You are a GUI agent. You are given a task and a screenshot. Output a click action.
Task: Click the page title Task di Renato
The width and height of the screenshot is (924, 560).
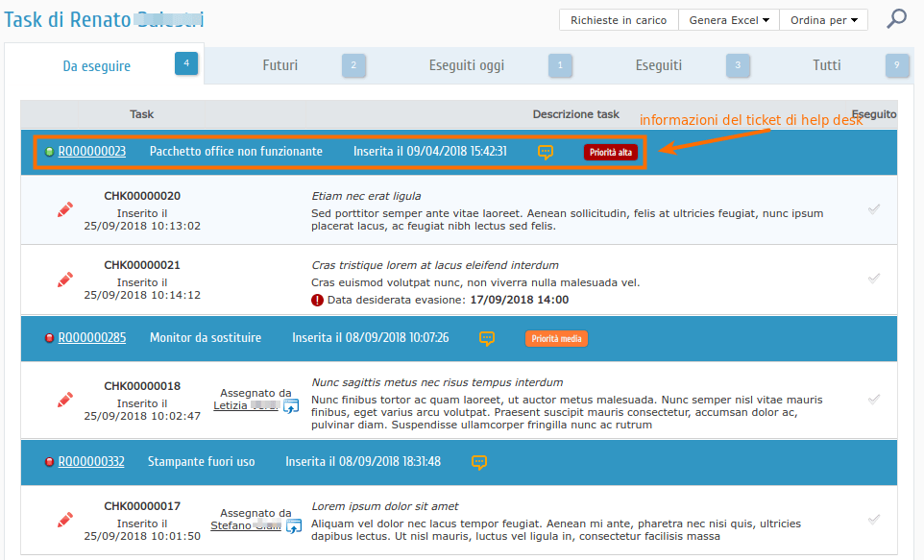pos(104,19)
